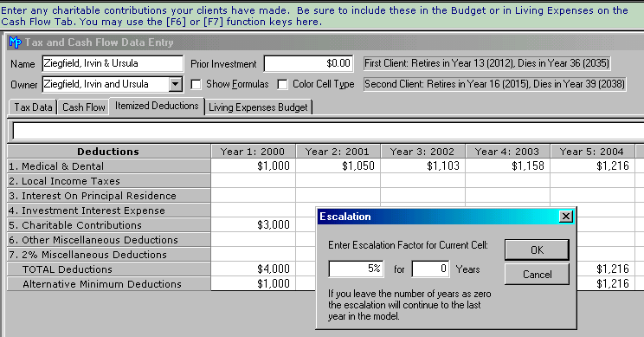
Task: Select TOTAL Deductions row header
Action: point(109,269)
